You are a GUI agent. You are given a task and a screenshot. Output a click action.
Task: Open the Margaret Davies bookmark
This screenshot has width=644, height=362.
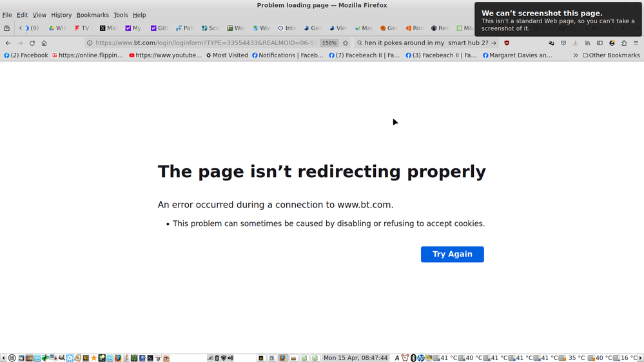(518, 55)
